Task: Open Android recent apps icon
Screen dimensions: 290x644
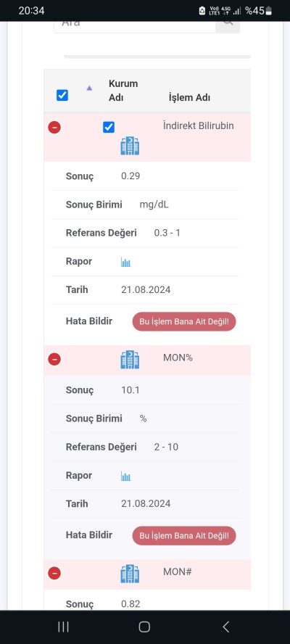Action: [63, 627]
